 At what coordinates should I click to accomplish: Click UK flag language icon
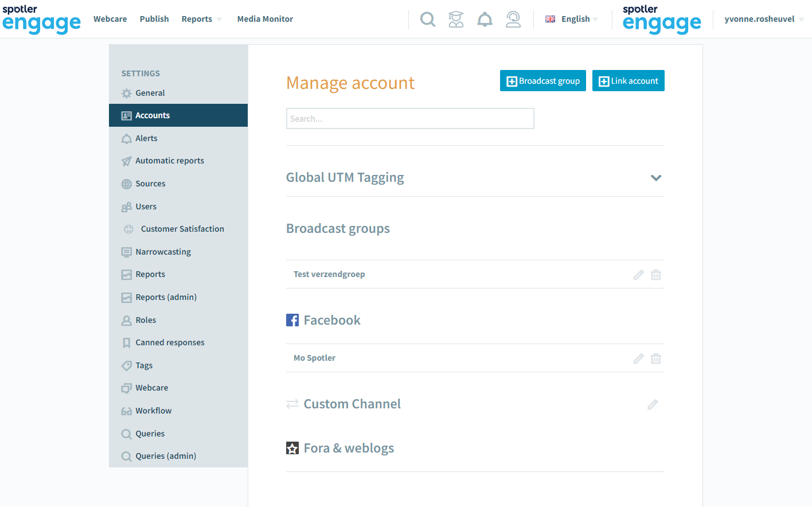pyautogui.click(x=550, y=19)
